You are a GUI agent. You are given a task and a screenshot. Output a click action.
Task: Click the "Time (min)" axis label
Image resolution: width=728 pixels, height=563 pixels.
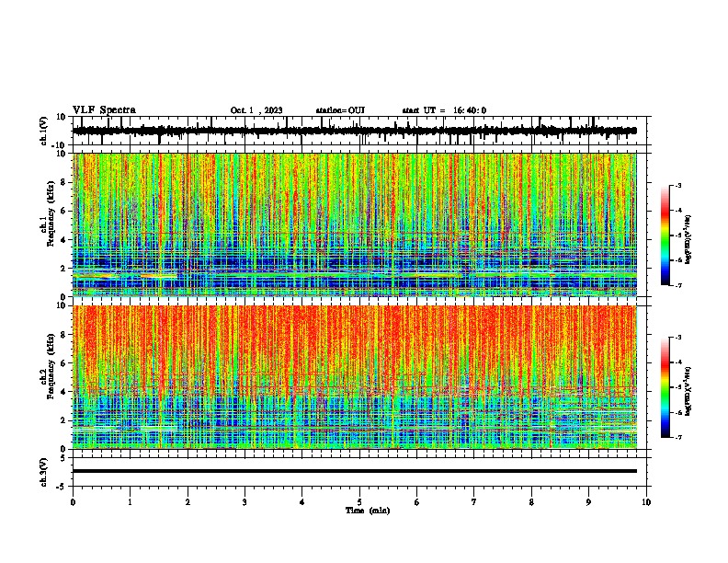pos(368,511)
